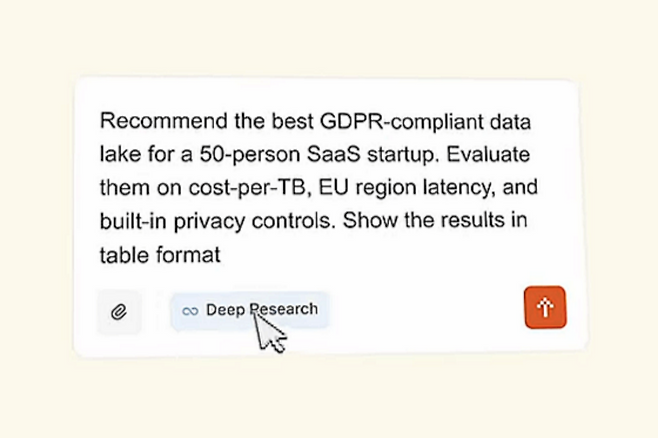Place cursor on "table format" last line

tap(158, 254)
